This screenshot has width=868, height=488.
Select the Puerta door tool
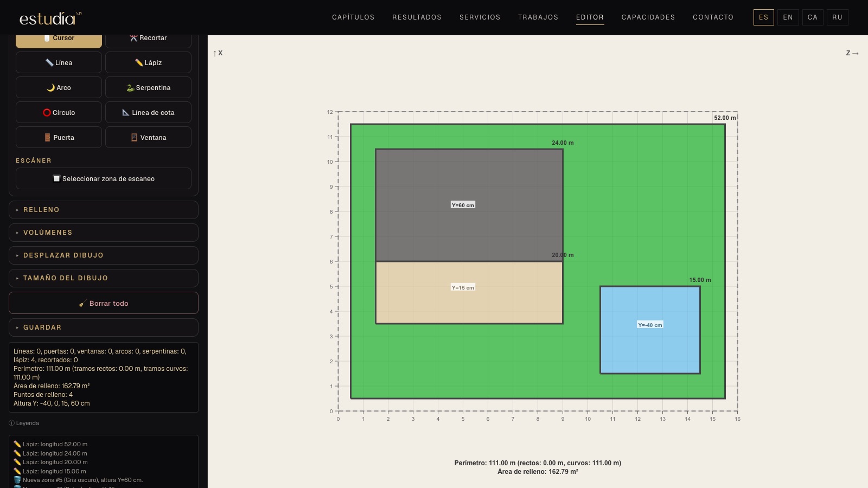(59, 137)
